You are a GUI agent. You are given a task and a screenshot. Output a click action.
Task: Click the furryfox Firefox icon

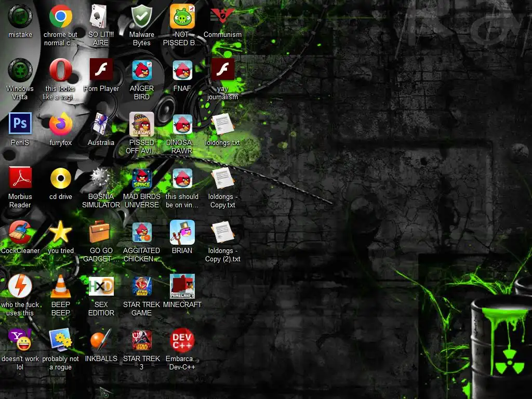[x=60, y=124]
